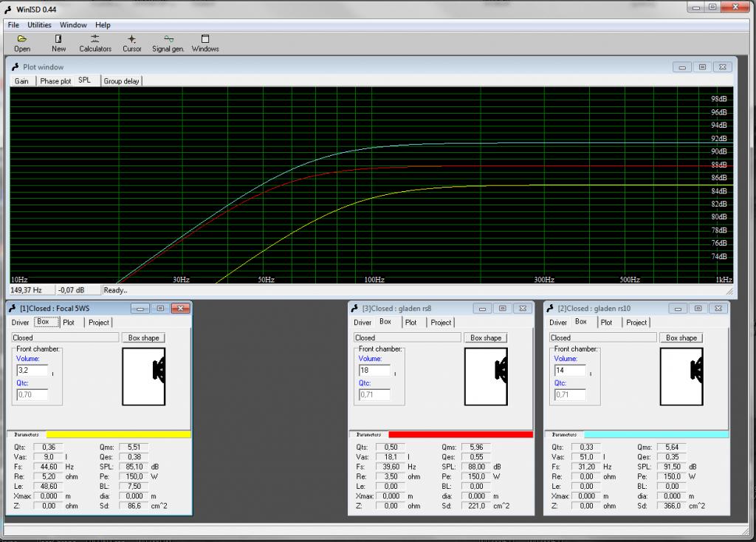Click Box shape button in gladen rs10
Viewport: 756px width, 542px height.
pyautogui.click(x=681, y=337)
